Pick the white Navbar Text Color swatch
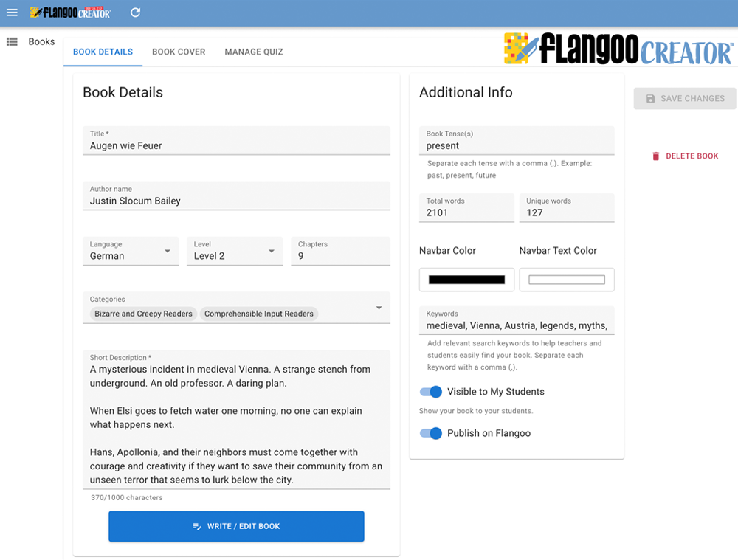738x560 pixels. [567, 280]
